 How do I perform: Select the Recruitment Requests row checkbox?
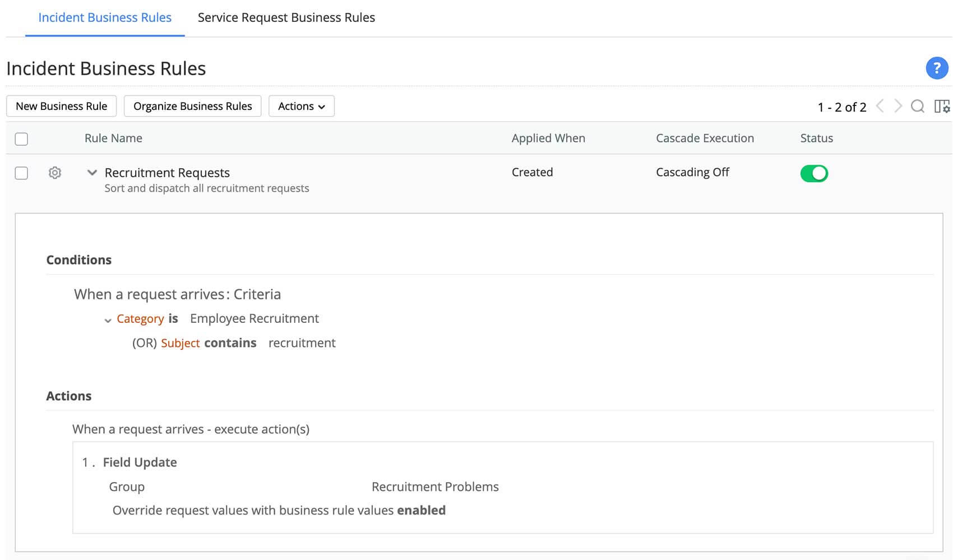pos(21,173)
